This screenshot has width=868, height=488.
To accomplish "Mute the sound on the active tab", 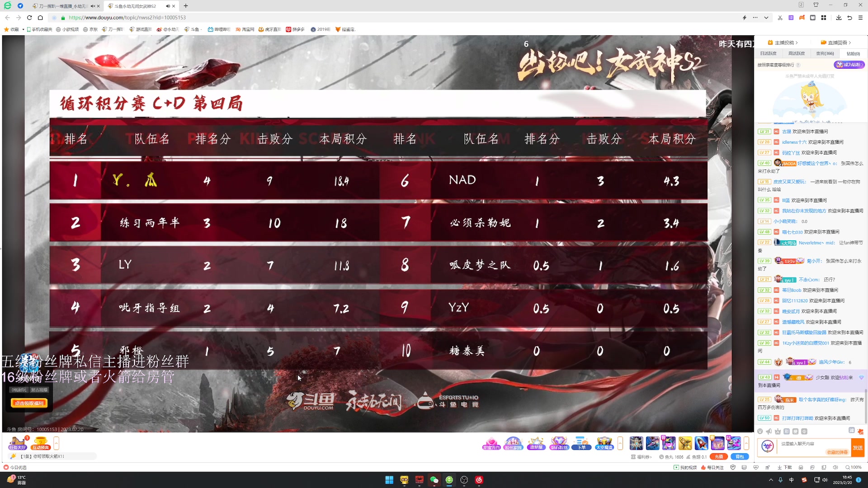I will [168, 6].
